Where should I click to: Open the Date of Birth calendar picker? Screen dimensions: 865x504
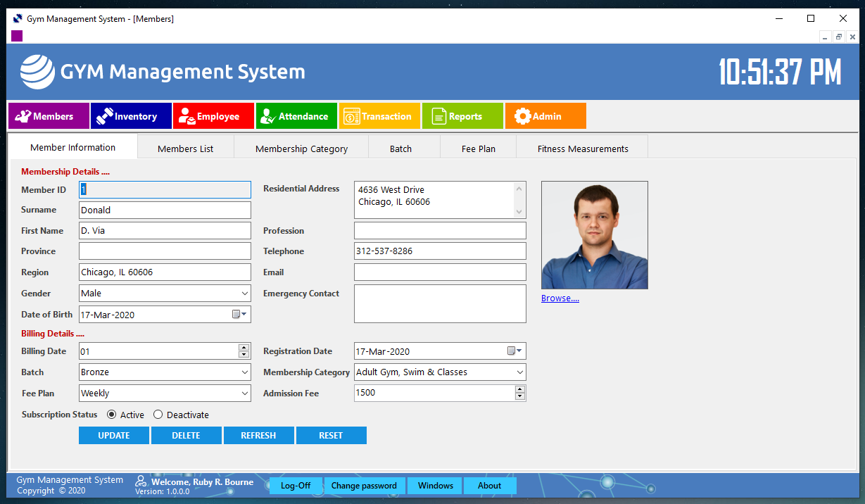tap(240, 315)
